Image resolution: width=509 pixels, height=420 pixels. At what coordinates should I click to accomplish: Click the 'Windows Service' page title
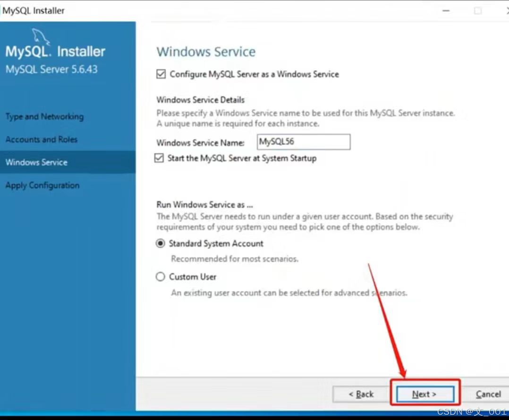pyautogui.click(x=206, y=51)
